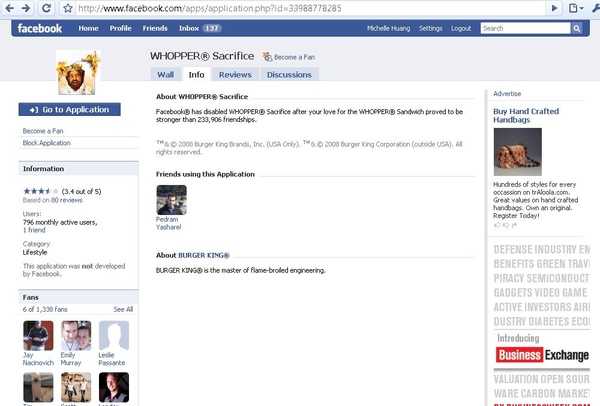Click the star rating icons
This screenshot has width=600, height=406.
41,191
